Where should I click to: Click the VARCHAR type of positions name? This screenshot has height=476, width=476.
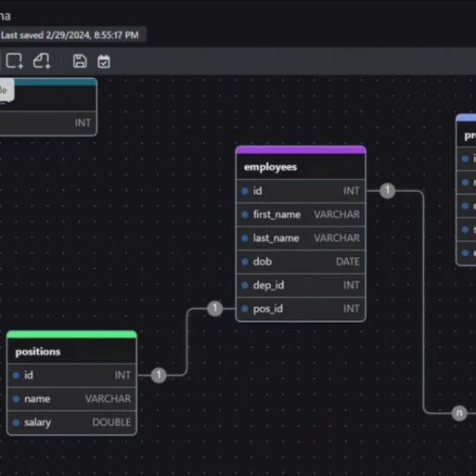click(x=108, y=399)
